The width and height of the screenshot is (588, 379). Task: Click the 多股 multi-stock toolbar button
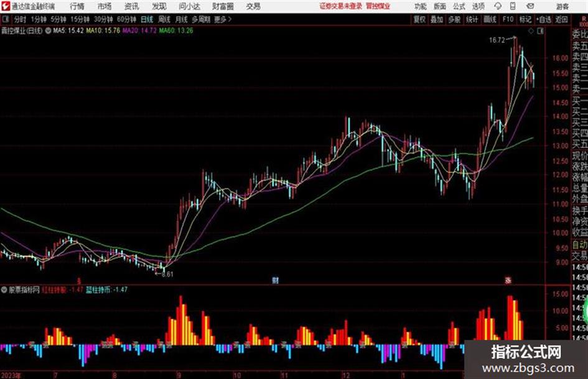tap(454, 19)
